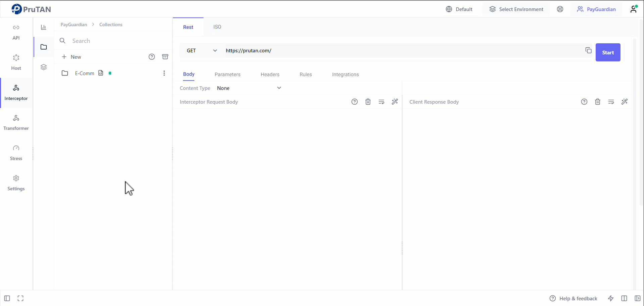644x306 pixels.
Task: Click New to create a collection
Action: (72, 57)
